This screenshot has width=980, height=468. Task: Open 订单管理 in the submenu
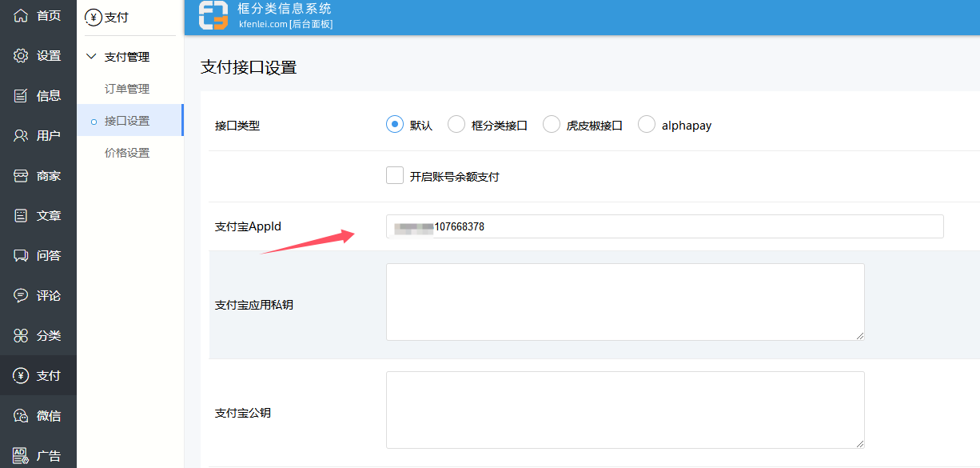[127, 89]
